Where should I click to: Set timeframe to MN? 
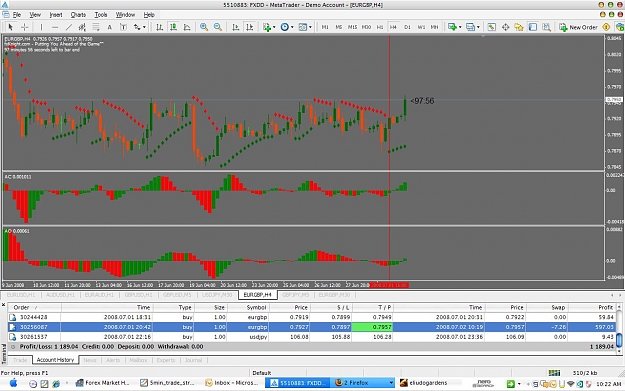tap(434, 27)
